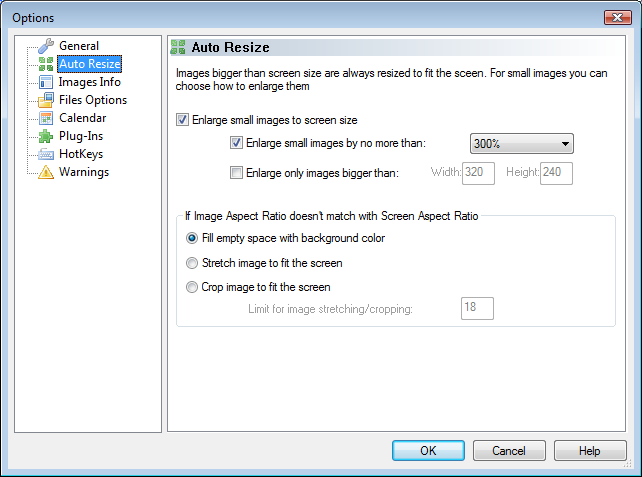Viewport: 642px width, 477px height.
Task: Click the description paragraph about resizing images
Action: (x=391, y=79)
